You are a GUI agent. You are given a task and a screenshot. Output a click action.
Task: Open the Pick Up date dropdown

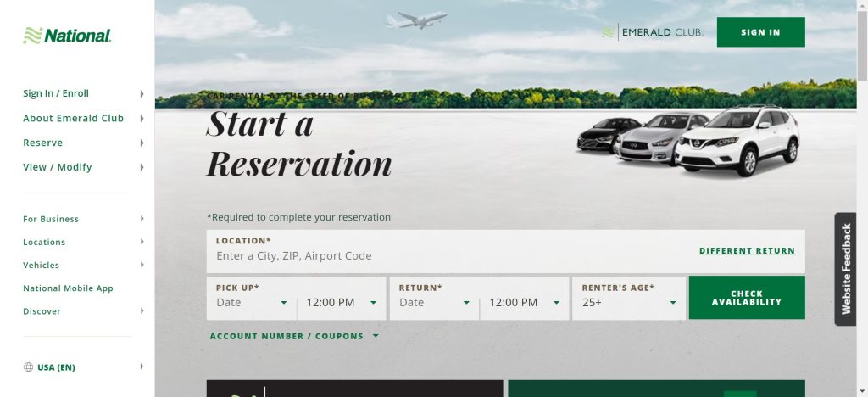click(252, 303)
